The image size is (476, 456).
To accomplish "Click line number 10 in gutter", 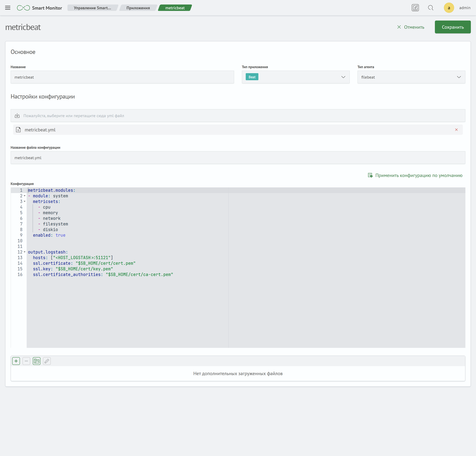I will pos(20,241).
